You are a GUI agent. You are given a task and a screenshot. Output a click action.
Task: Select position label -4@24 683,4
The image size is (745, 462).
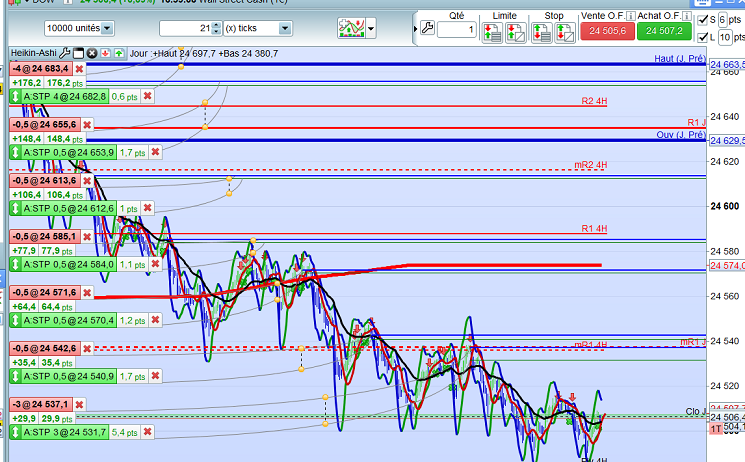click(40, 69)
